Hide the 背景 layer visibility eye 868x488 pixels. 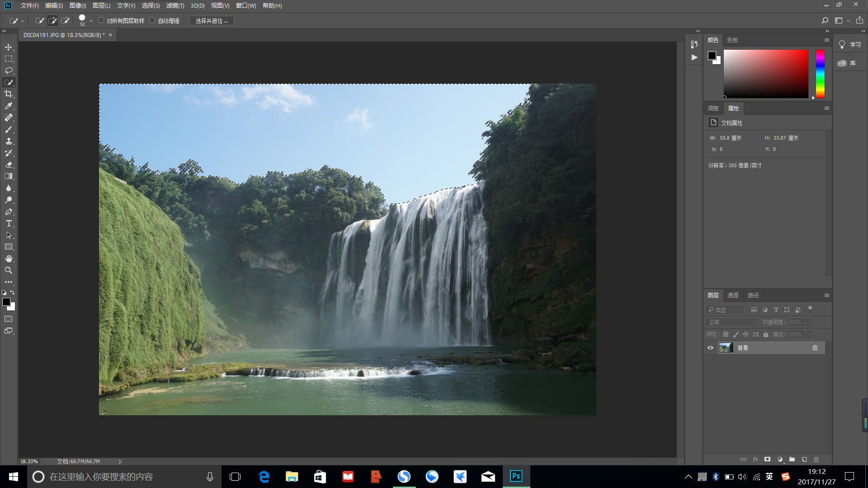coord(710,347)
